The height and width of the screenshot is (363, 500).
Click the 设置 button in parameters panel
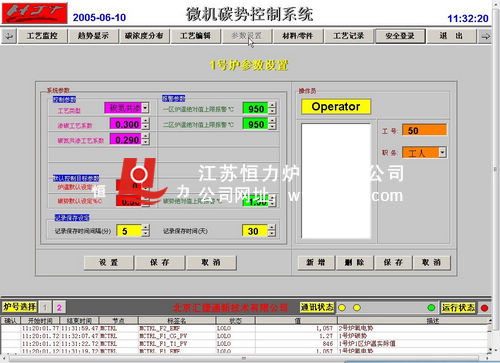click(x=109, y=262)
